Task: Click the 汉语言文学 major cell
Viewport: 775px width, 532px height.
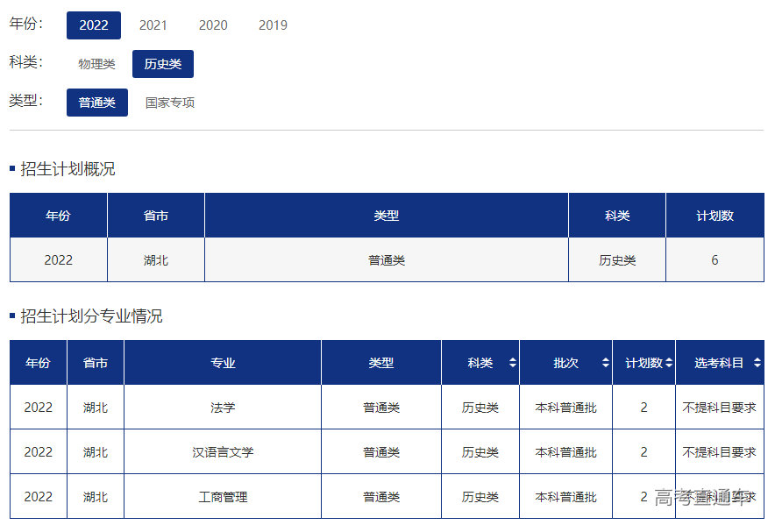Action: (223, 452)
